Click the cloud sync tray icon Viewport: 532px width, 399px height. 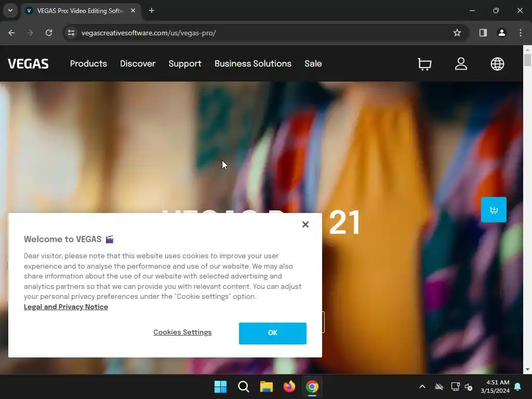click(439, 387)
